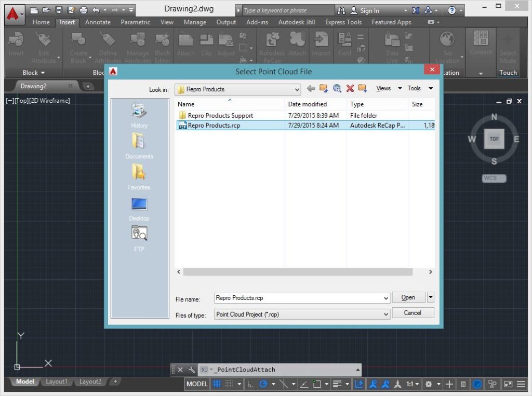The height and width of the screenshot is (396, 532).
Task: Customize command line wrench icon
Action: (x=192, y=370)
